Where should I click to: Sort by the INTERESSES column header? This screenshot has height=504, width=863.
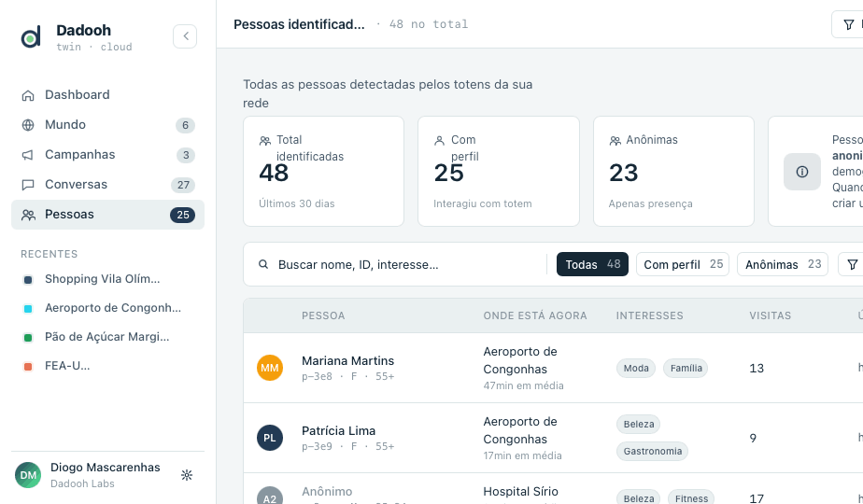click(649, 315)
